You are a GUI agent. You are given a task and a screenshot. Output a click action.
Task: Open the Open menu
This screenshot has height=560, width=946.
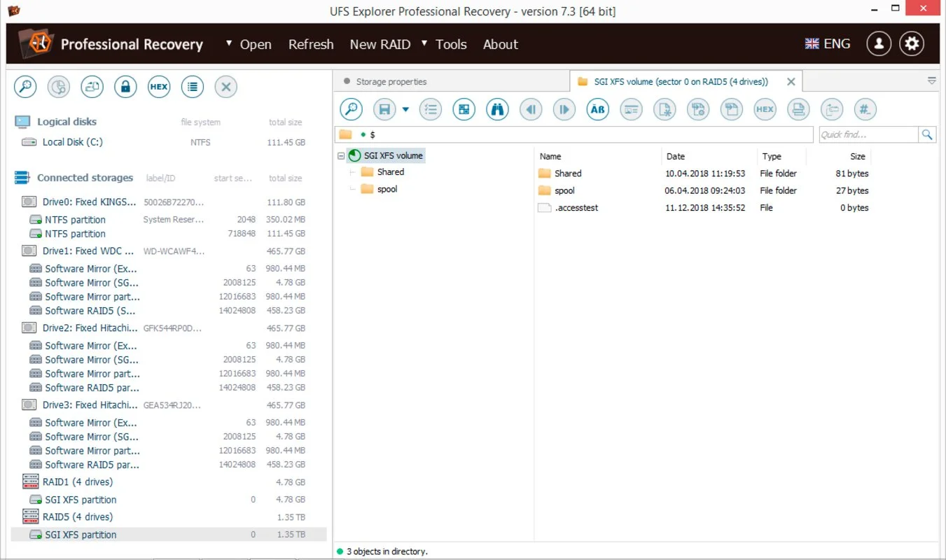256,44
